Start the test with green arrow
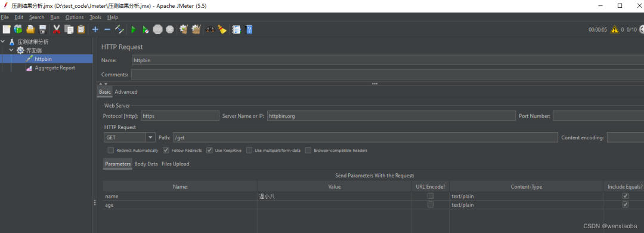 point(134,29)
